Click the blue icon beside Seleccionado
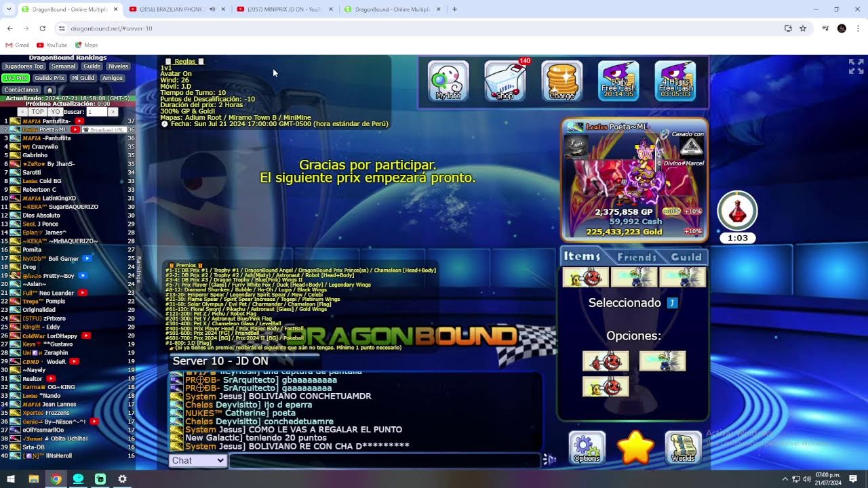Screen dimensions: 868x488 pyautogui.click(x=672, y=303)
